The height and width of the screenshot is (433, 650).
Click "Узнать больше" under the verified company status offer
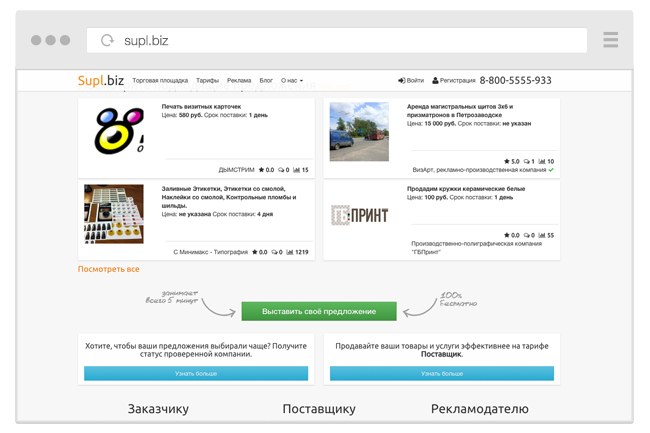point(196,373)
